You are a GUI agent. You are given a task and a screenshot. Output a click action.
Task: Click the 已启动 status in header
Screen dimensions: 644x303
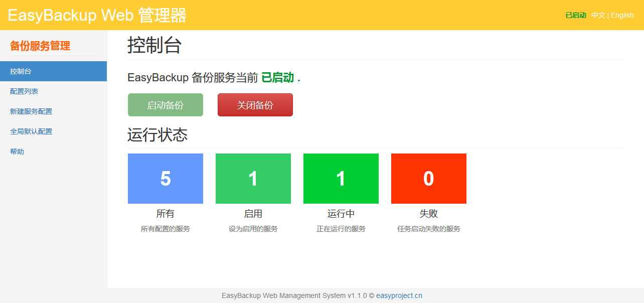click(x=576, y=15)
